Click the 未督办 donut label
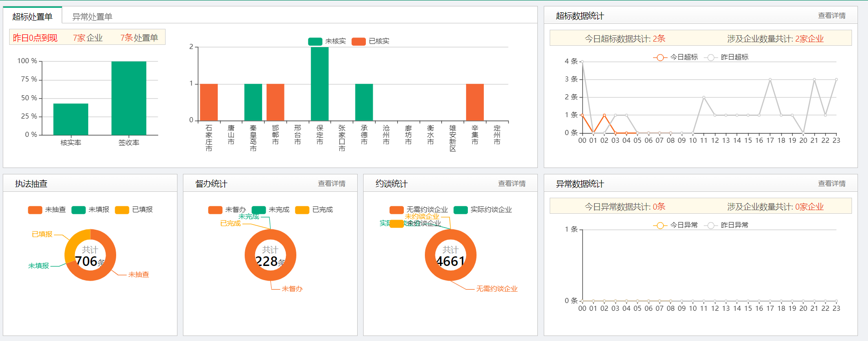 292,289
